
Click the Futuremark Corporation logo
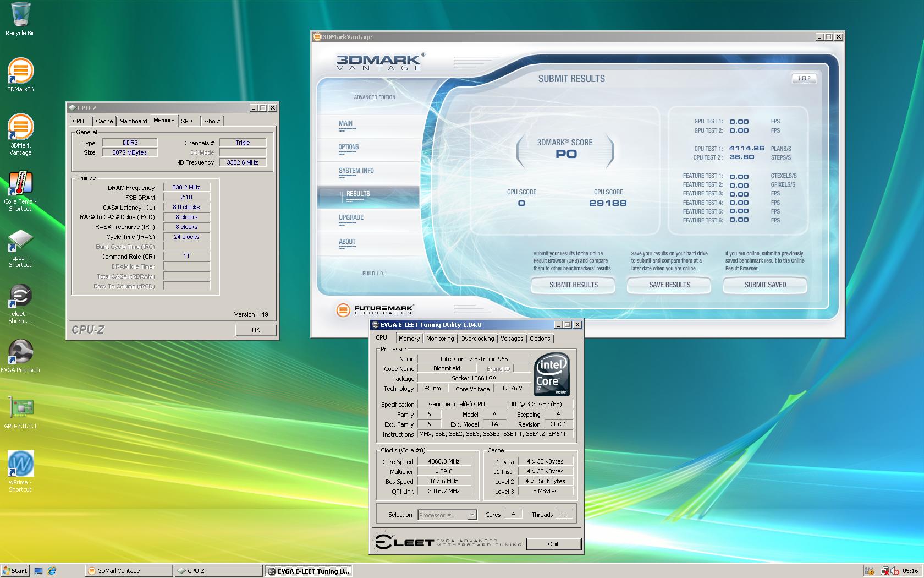(375, 310)
